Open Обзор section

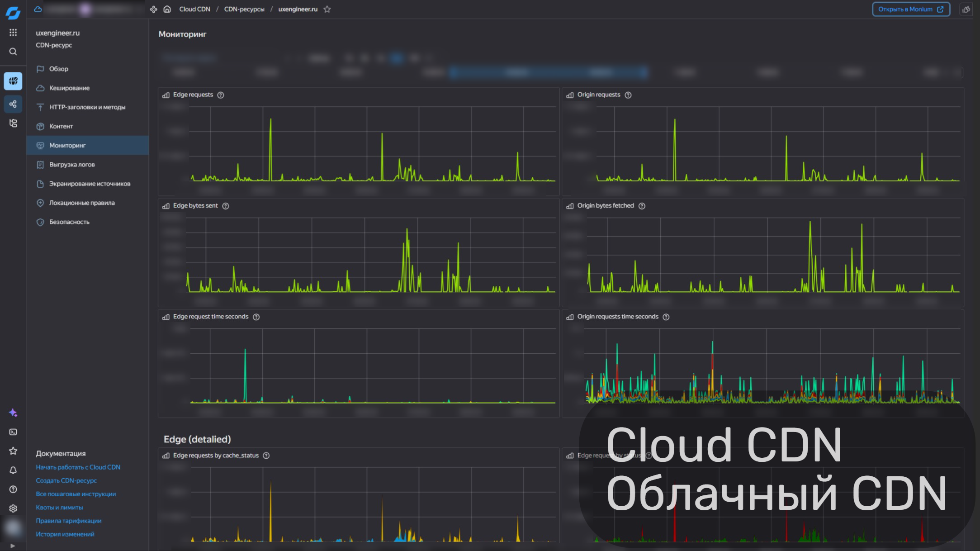[x=88, y=69]
